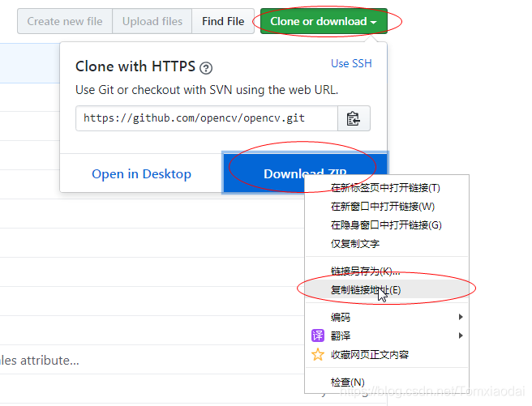Expand the 翻译 submenu arrow
Viewport: 532px width, 406px height.
coord(461,335)
